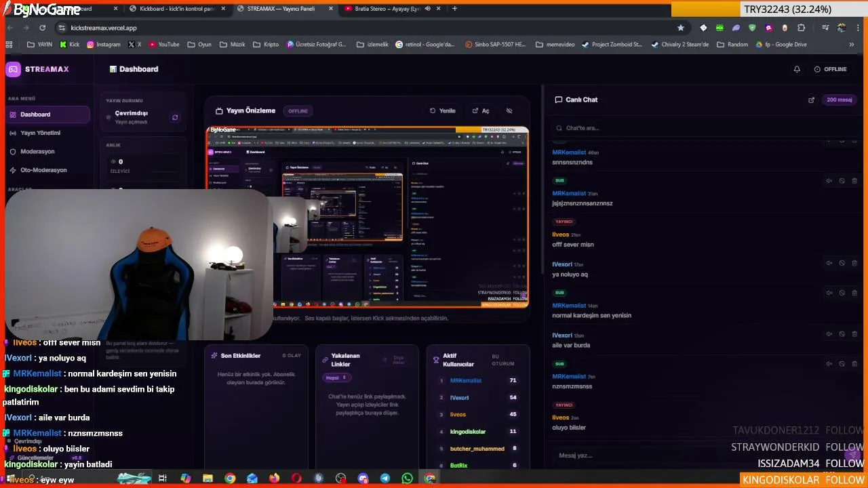Open the Kick bookmark
The width and height of the screenshot is (868, 488).
[70, 45]
